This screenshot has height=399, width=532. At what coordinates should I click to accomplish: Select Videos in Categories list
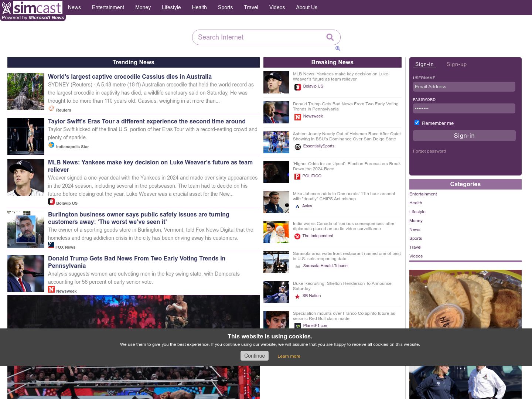[416, 256]
